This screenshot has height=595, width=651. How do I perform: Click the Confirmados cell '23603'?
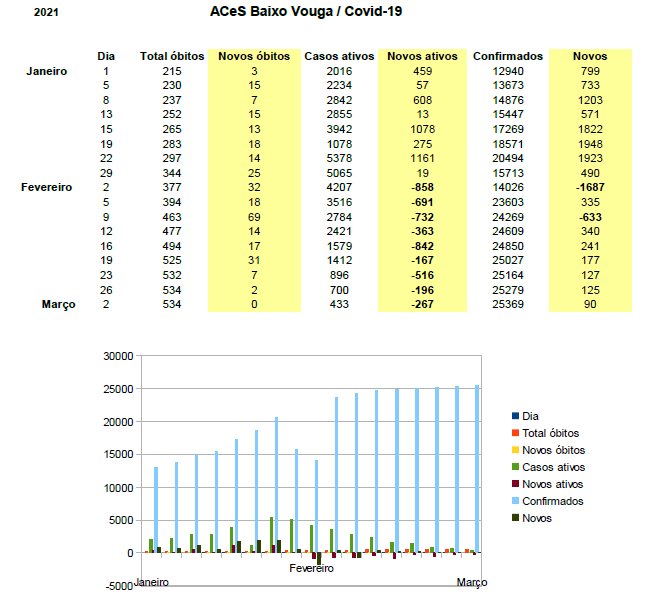point(508,202)
